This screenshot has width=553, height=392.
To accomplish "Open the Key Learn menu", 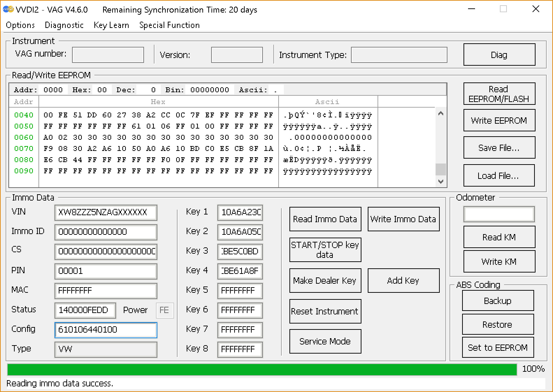I will pos(111,25).
